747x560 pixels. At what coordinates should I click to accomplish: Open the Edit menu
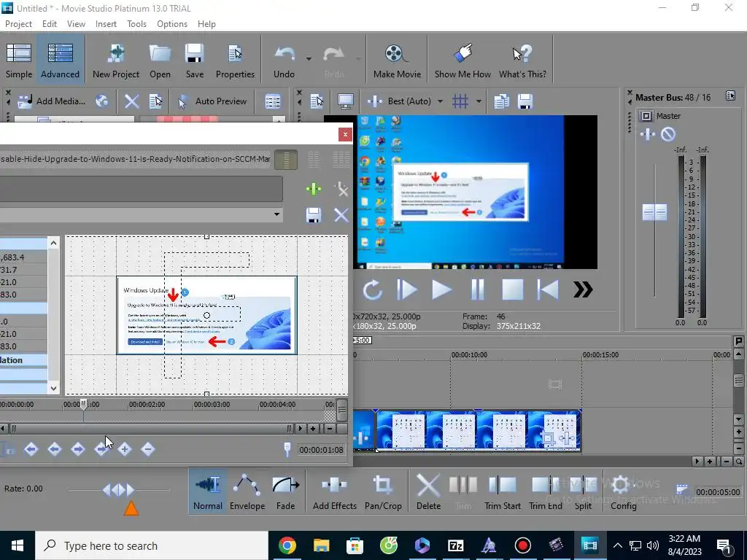pyautogui.click(x=50, y=24)
